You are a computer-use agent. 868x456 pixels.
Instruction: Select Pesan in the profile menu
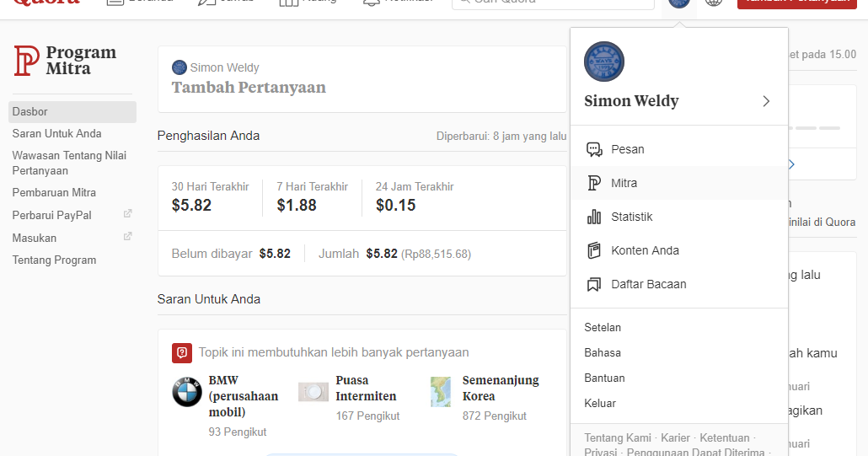click(x=679, y=149)
